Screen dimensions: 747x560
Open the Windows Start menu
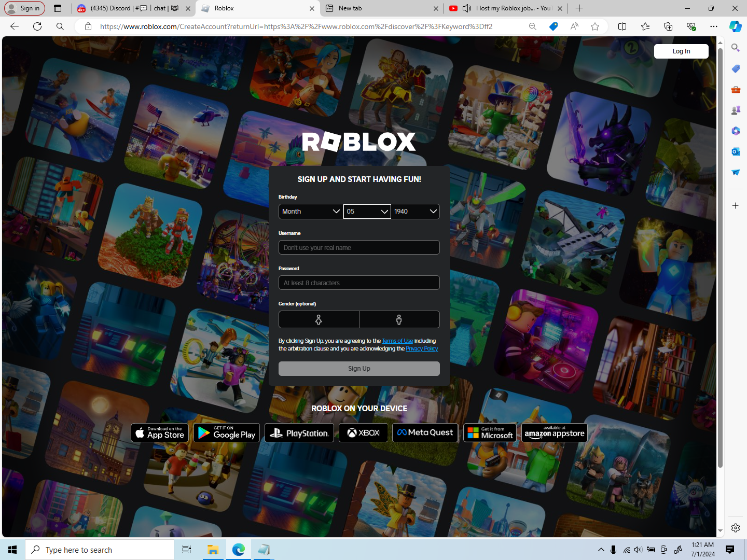pos(12,550)
